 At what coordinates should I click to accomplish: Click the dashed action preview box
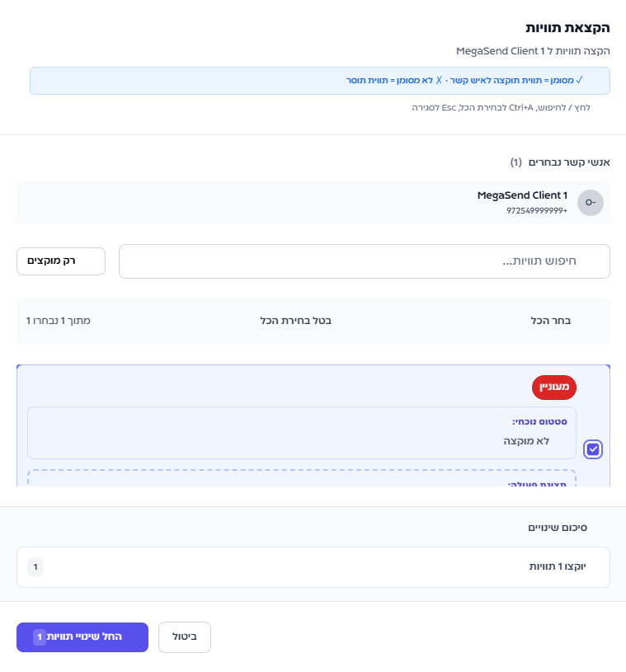[301, 478]
